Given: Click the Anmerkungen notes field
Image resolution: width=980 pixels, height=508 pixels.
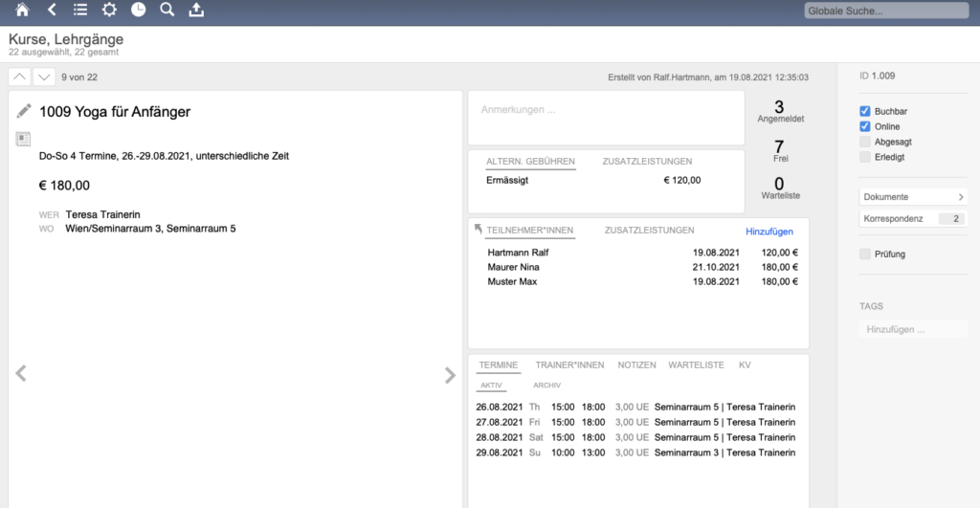Looking at the screenshot, I should [605, 118].
